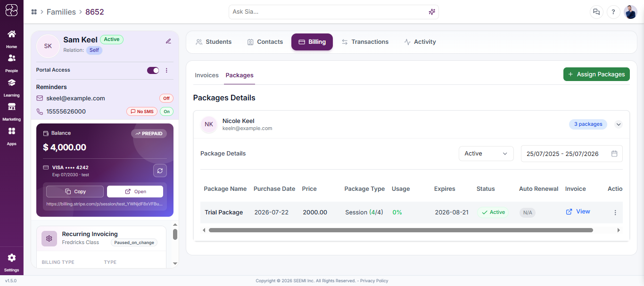This screenshot has width=644, height=286.
Task: Click the Trial Package name cell
Action: pyautogui.click(x=224, y=212)
